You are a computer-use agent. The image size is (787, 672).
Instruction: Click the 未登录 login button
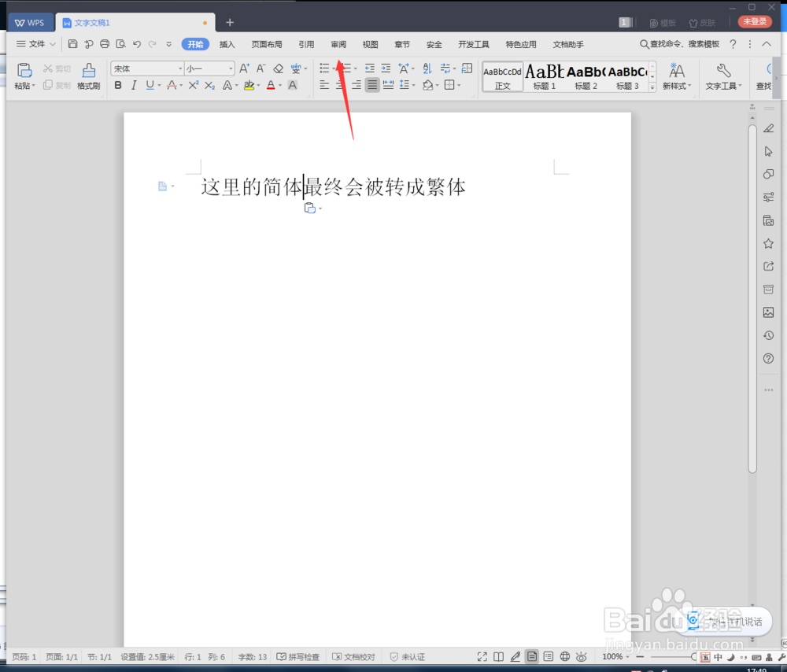(754, 21)
